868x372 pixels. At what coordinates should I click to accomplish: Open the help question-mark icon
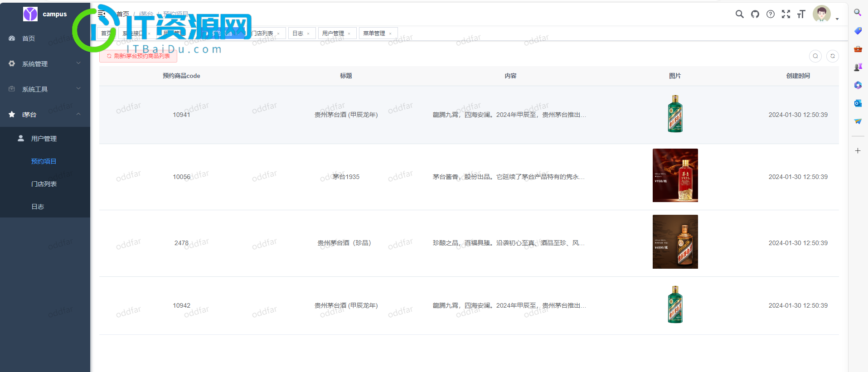coord(770,14)
